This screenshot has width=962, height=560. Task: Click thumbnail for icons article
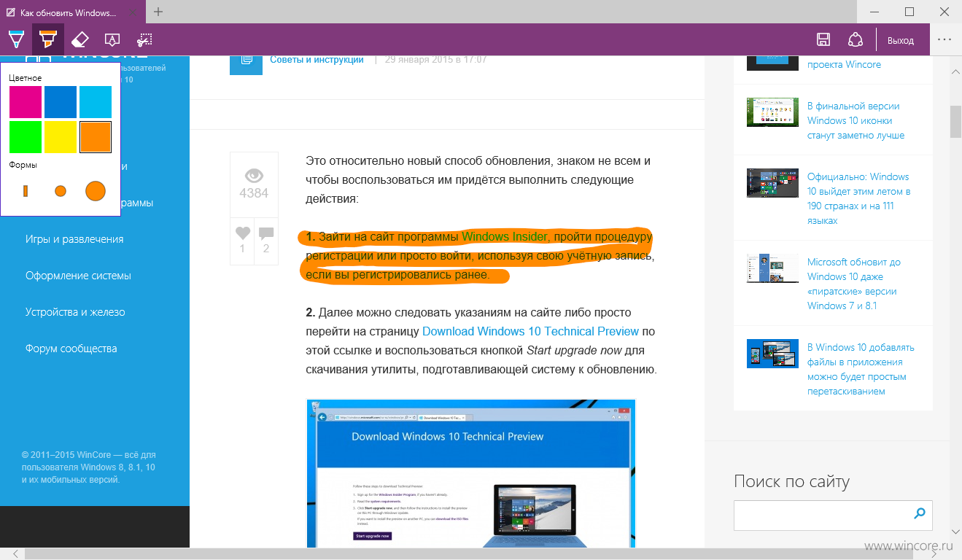(x=772, y=112)
